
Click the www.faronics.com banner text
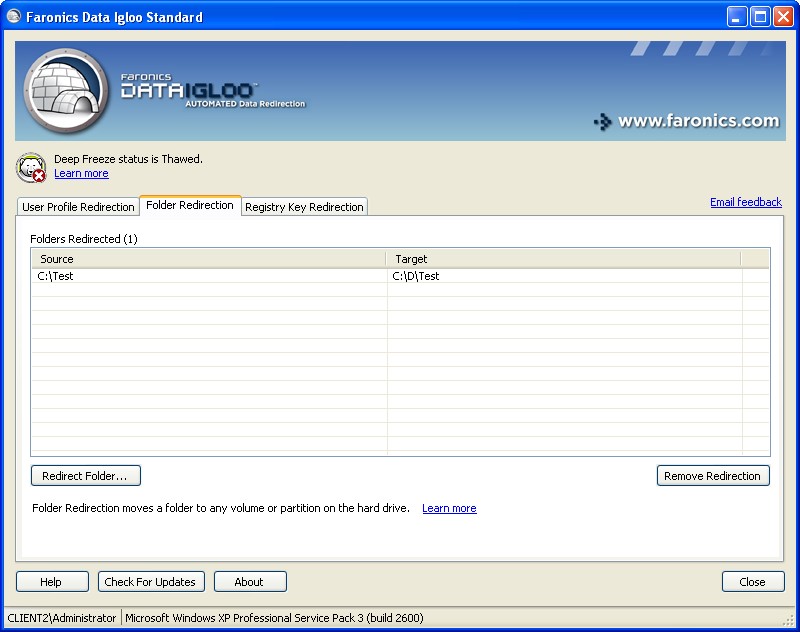coord(698,121)
